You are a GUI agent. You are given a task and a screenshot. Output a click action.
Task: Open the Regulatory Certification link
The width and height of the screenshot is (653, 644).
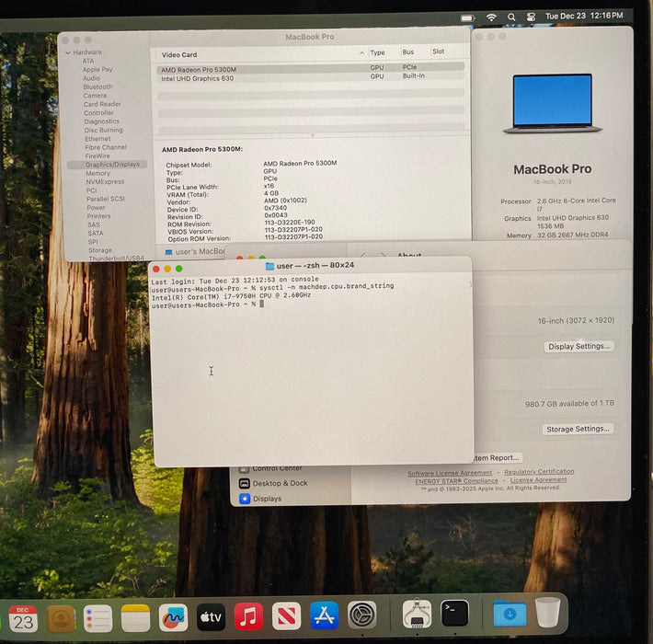tap(539, 472)
